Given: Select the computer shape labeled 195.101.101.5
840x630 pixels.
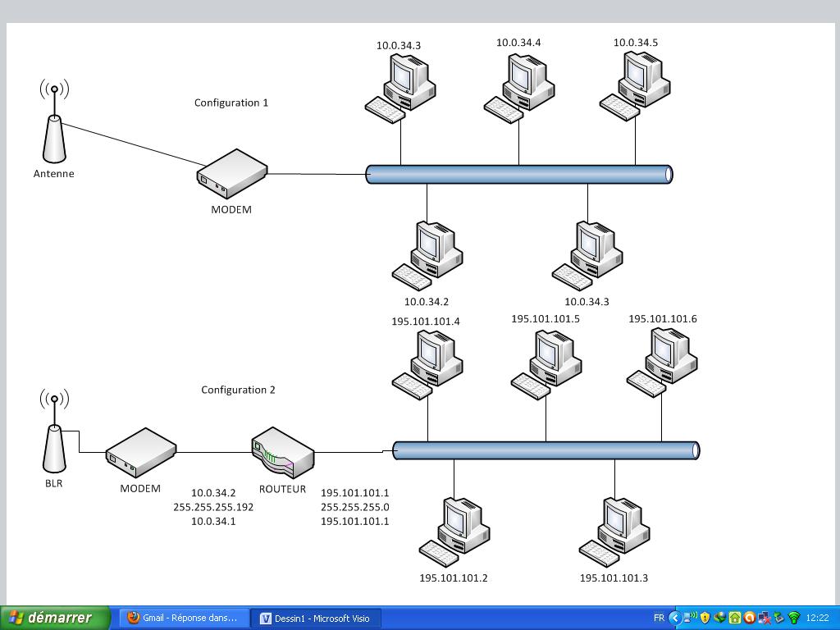Looking at the screenshot, I should click(x=546, y=364).
